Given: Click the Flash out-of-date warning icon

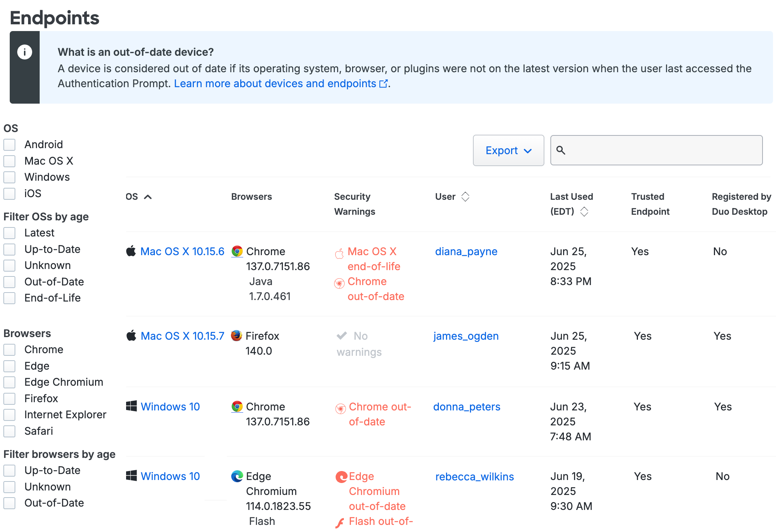Looking at the screenshot, I should tap(340, 523).
